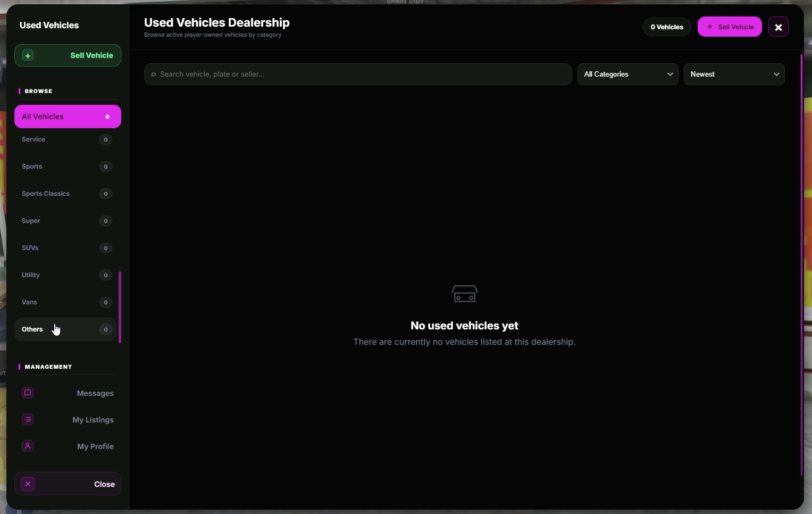Click the pink X icon in sidebar Close
This screenshot has width=812, height=514.
point(28,484)
